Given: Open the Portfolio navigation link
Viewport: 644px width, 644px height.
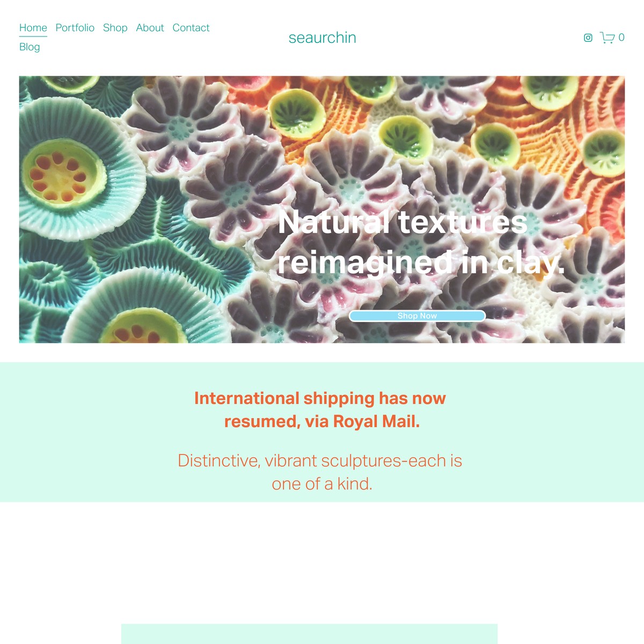Looking at the screenshot, I should pyautogui.click(x=75, y=28).
